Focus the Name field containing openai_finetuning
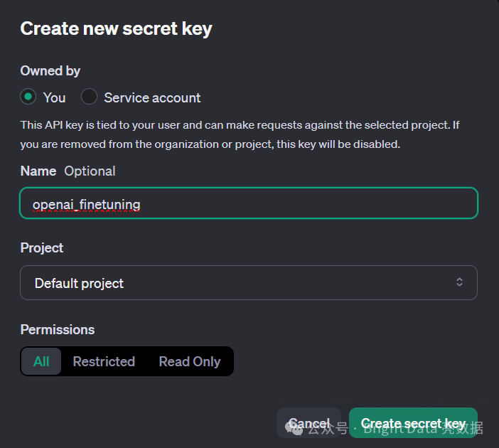This screenshot has height=448, width=499. point(249,204)
